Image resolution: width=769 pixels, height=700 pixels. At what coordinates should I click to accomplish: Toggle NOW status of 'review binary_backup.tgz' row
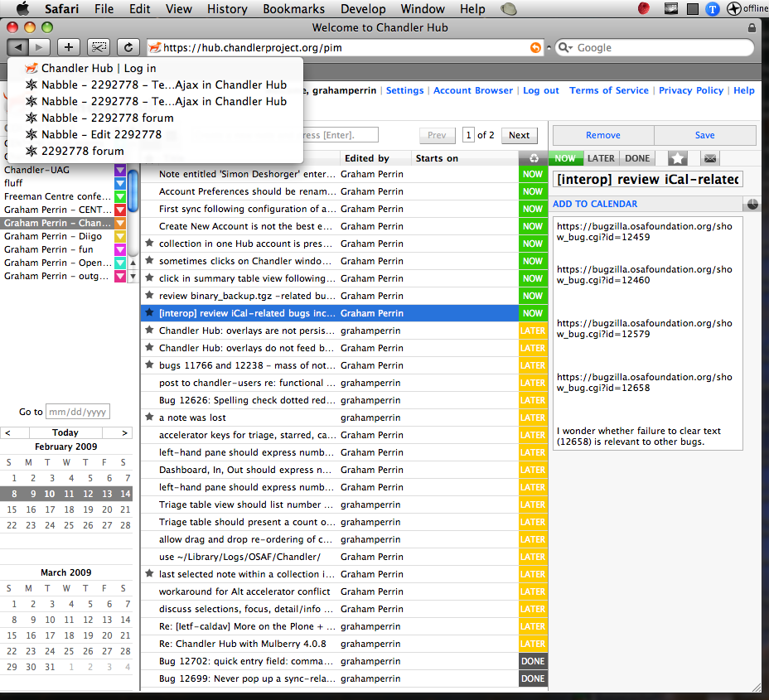tap(533, 296)
